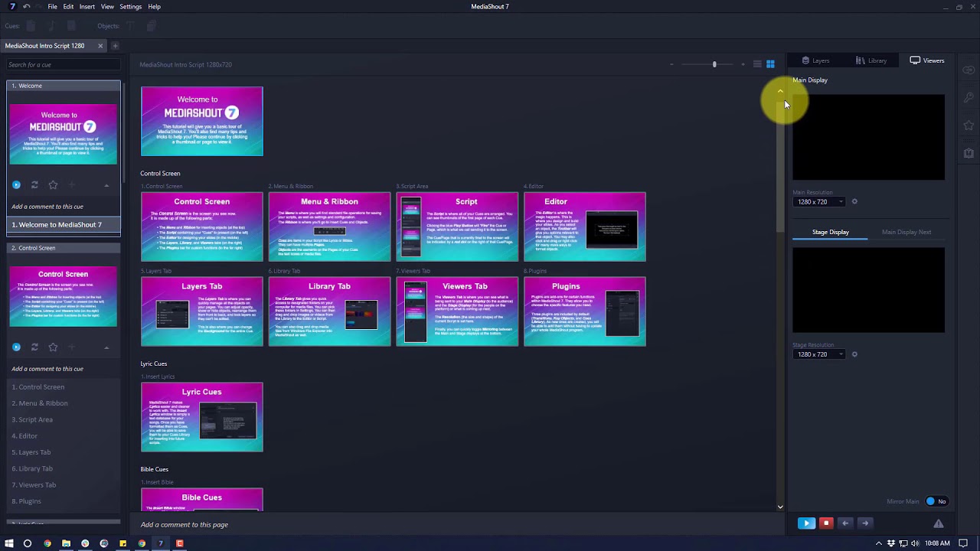
Task: Open the key plugin in right sidebar
Action: [x=969, y=98]
